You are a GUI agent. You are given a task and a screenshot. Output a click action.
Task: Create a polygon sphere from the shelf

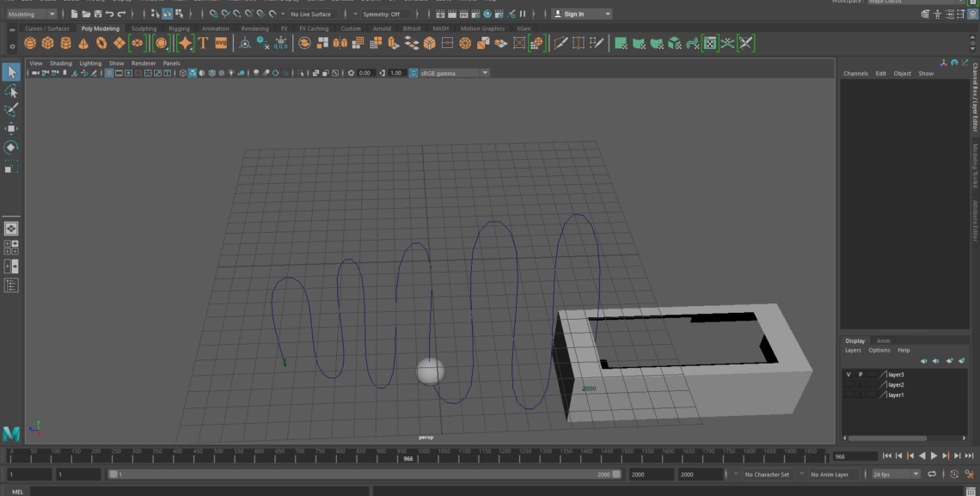[x=30, y=43]
